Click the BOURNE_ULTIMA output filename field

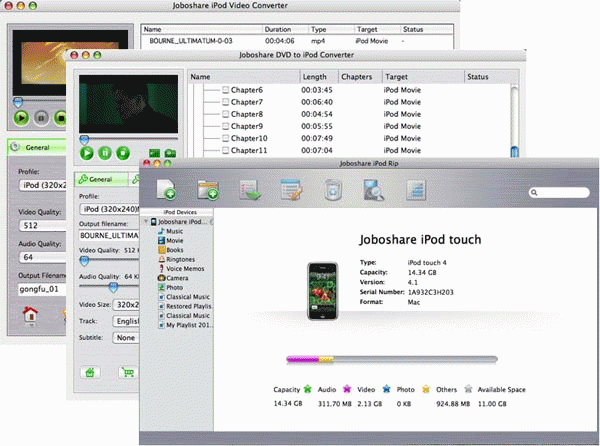pyautogui.click(x=109, y=236)
